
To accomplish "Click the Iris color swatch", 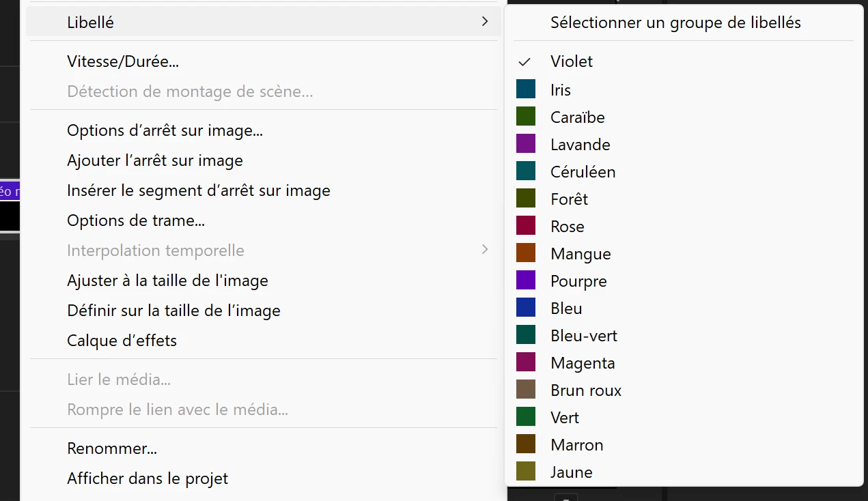I will click(526, 89).
